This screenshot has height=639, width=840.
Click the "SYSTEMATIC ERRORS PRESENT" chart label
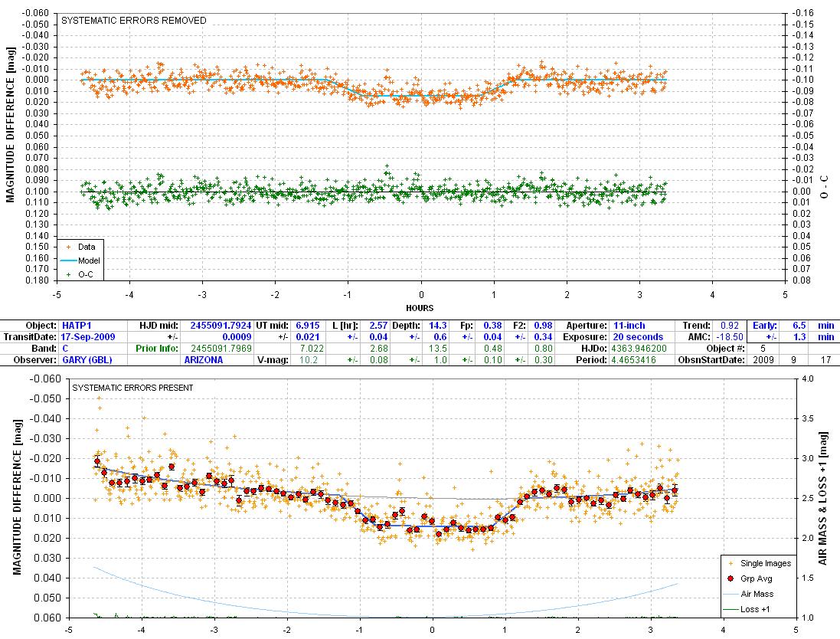(133, 388)
